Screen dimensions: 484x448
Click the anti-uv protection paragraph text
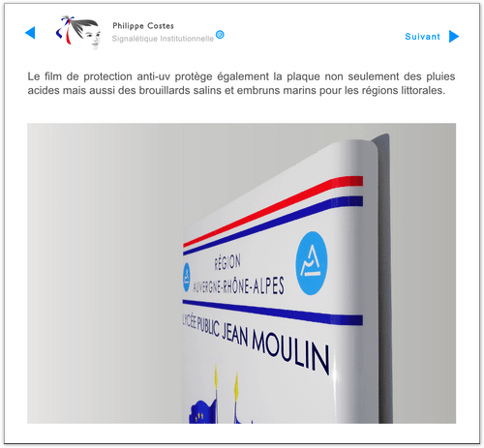pos(241,83)
